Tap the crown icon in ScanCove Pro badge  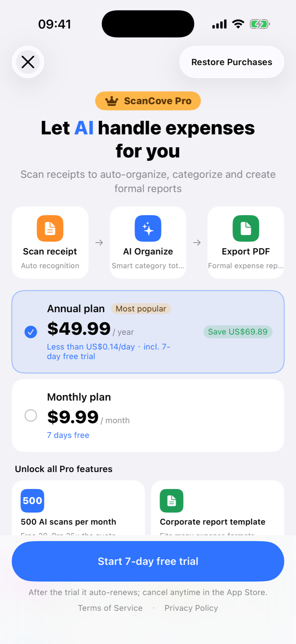(x=112, y=101)
